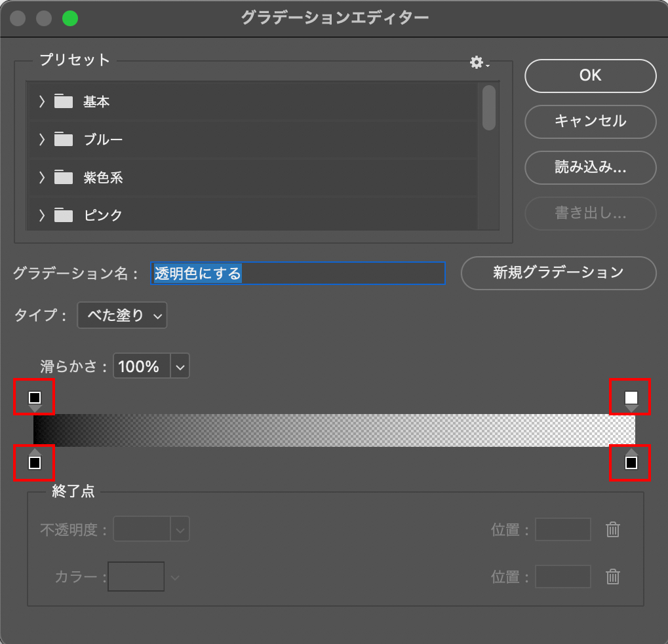This screenshot has height=644, width=668.
Task: Click the 読み込み... button
Action: click(x=590, y=167)
